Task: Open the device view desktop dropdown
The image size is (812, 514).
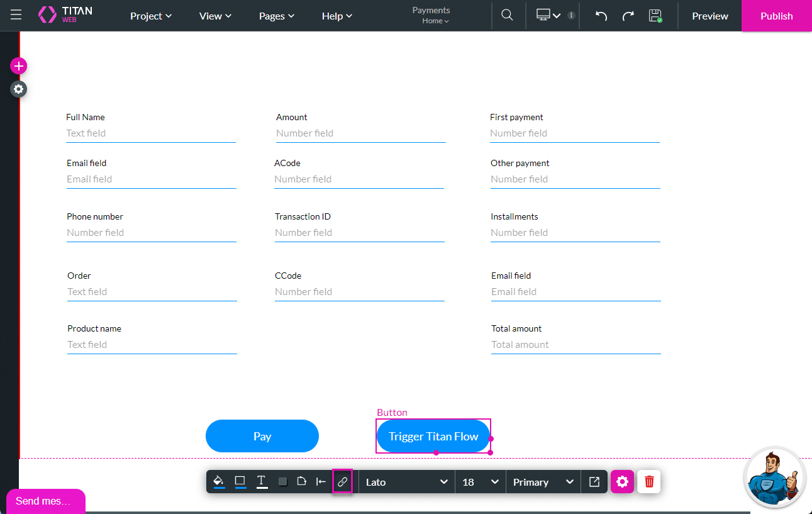Action: 548,16
